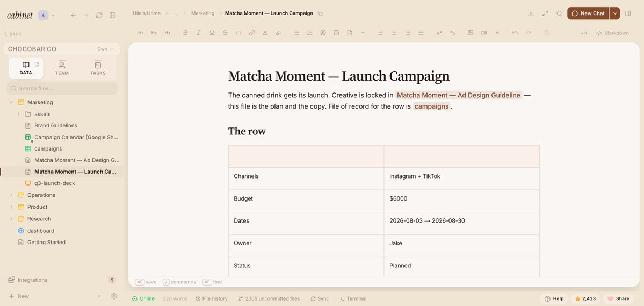
Task: Insert a video embed
Action: tap(484, 33)
